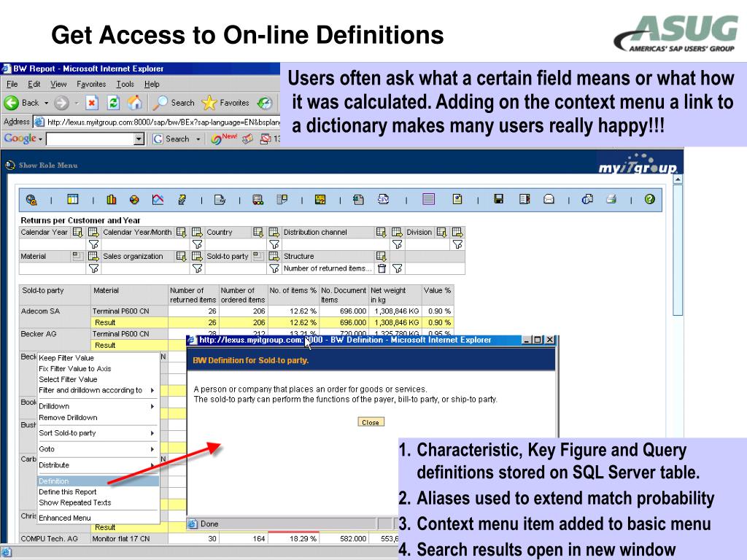Click the IE Favorites star button
The image size is (747, 560).
click(225, 102)
